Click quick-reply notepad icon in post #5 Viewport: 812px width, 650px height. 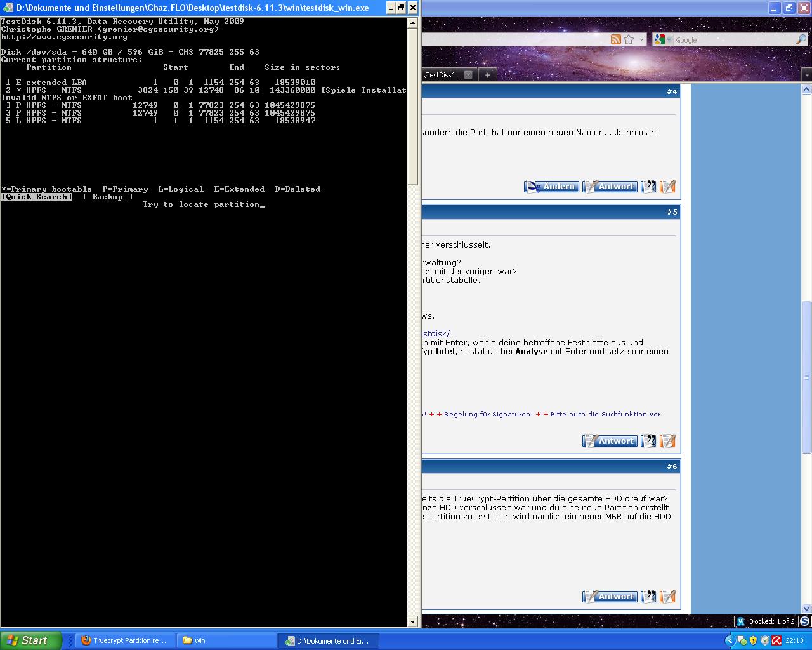point(668,441)
